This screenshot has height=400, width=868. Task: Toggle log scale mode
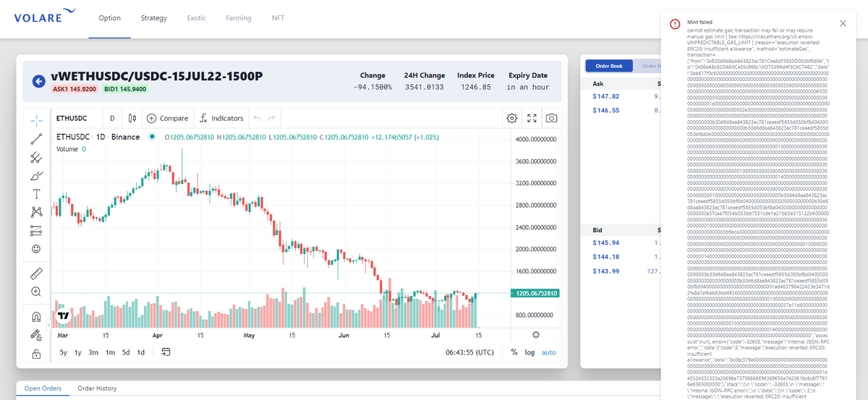click(530, 352)
